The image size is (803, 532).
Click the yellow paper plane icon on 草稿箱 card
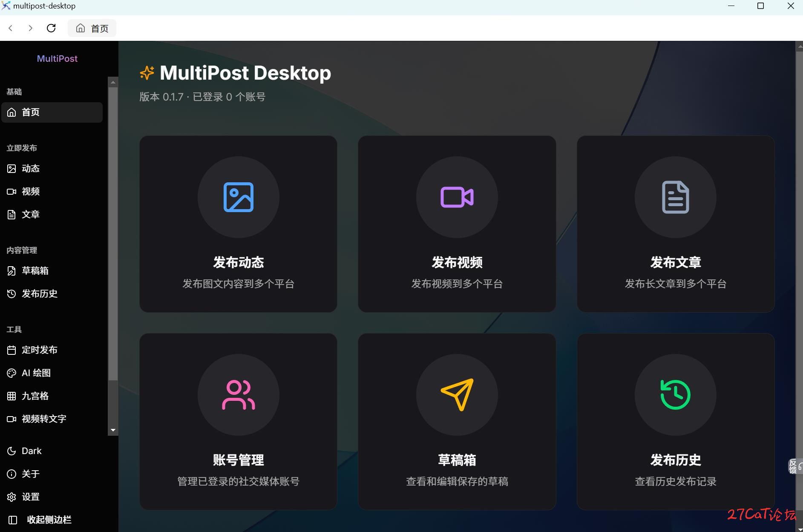point(457,395)
